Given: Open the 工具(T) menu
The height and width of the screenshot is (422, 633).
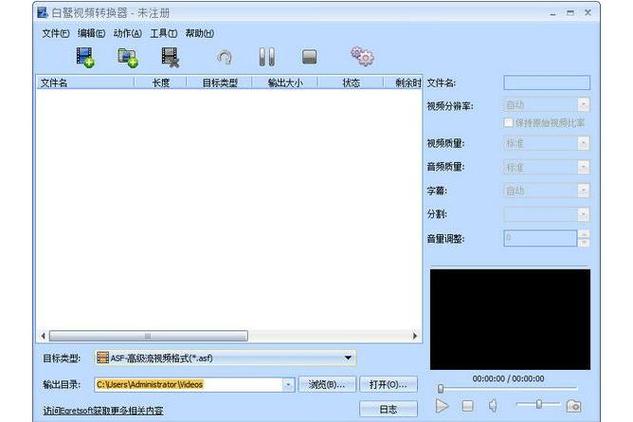Looking at the screenshot, I should click(x=163, y=33).
